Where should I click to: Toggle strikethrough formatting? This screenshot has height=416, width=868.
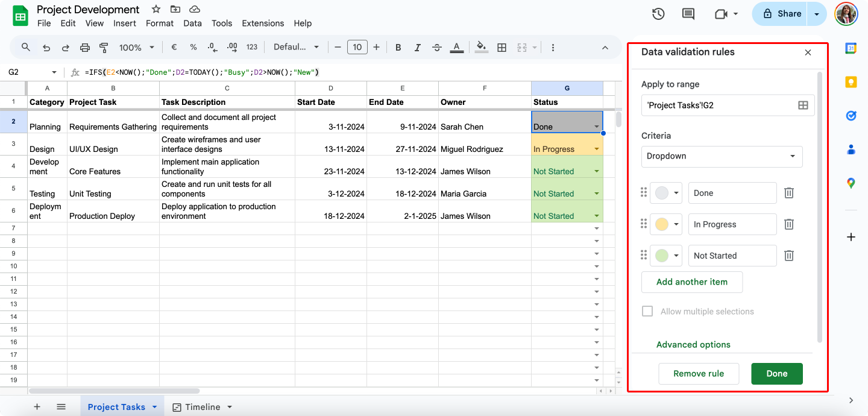tap(436, 46)
